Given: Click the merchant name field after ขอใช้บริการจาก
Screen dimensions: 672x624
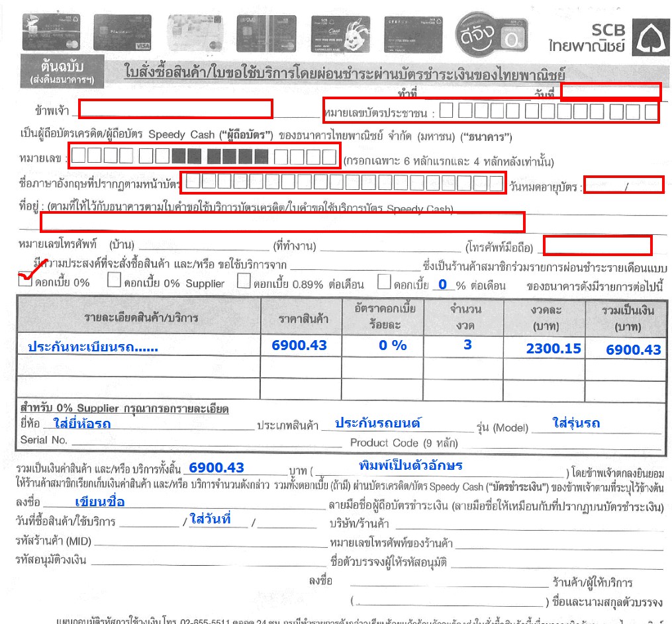Looking at the screenshot, I should coord(356,265).
